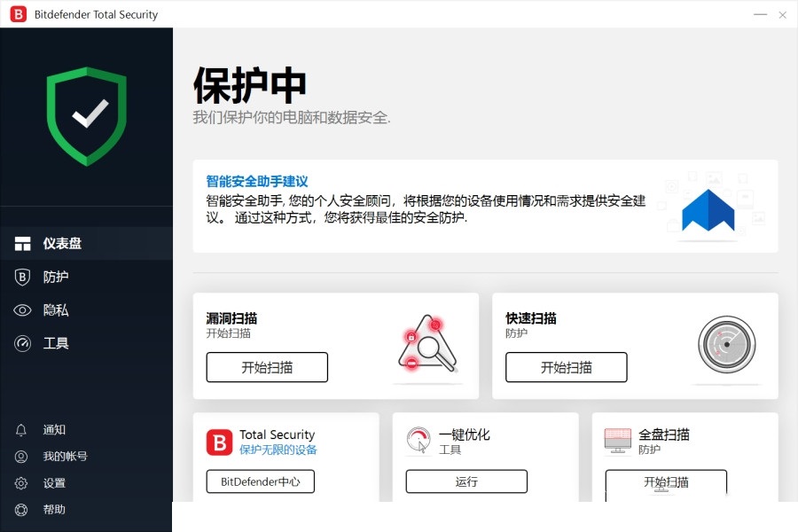
Task: Switch to the 防护 protection section
Action: [55, 277]
